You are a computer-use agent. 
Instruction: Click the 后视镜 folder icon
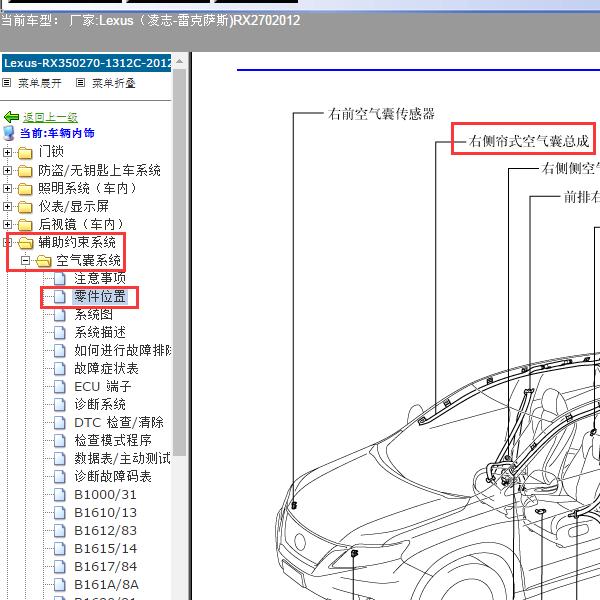click(25, 225)
